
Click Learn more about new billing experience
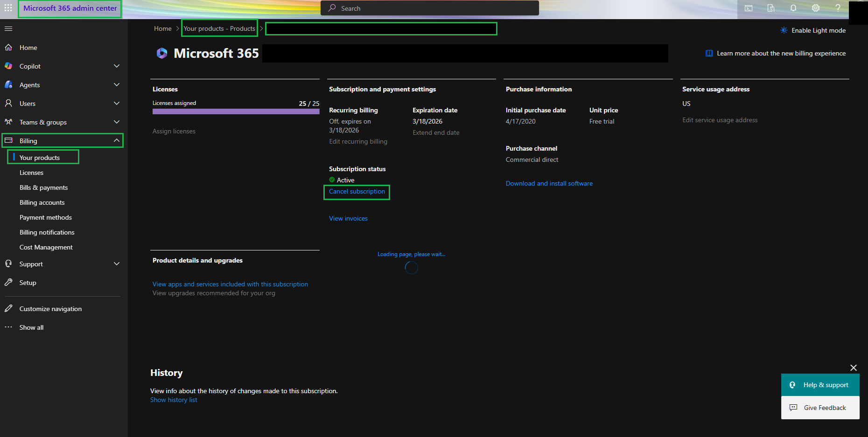point(781,53)
